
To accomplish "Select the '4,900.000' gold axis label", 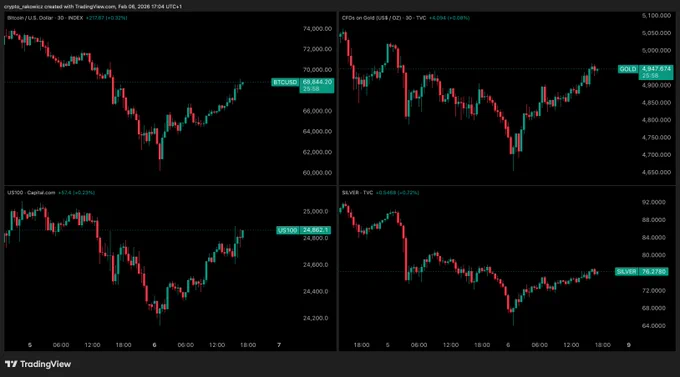I will 656,85.
